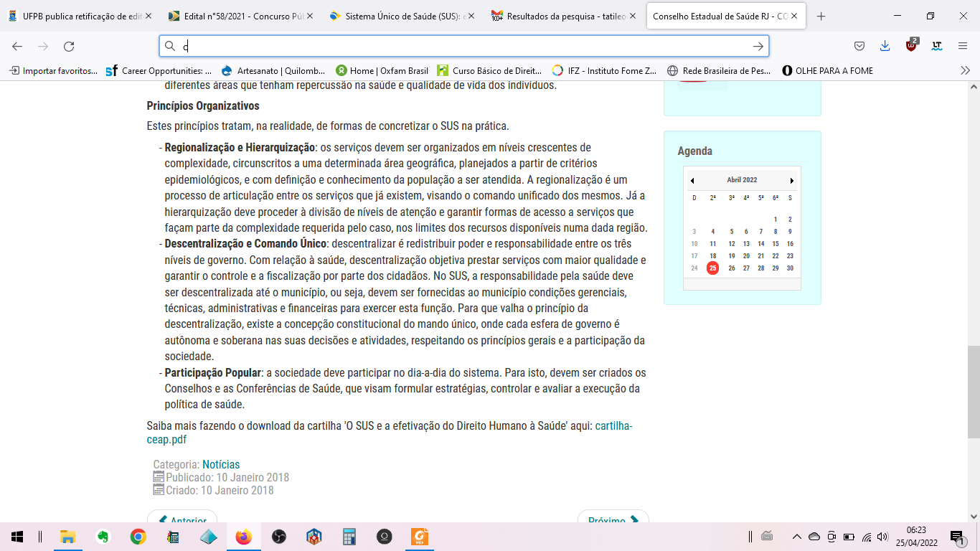Screen dimensions: 980x551
Task: Go to next month in Agenda calendar
Action: (792, 181)
